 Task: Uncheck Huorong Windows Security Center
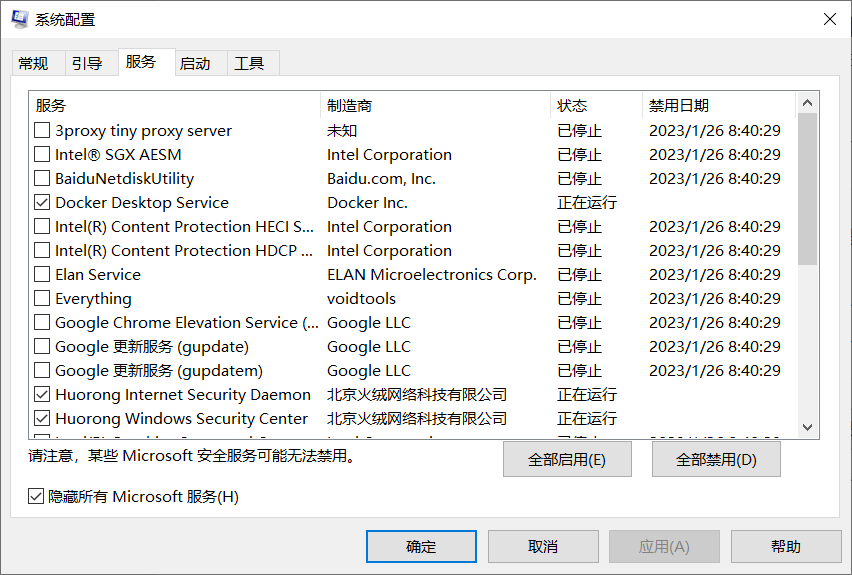42,418
